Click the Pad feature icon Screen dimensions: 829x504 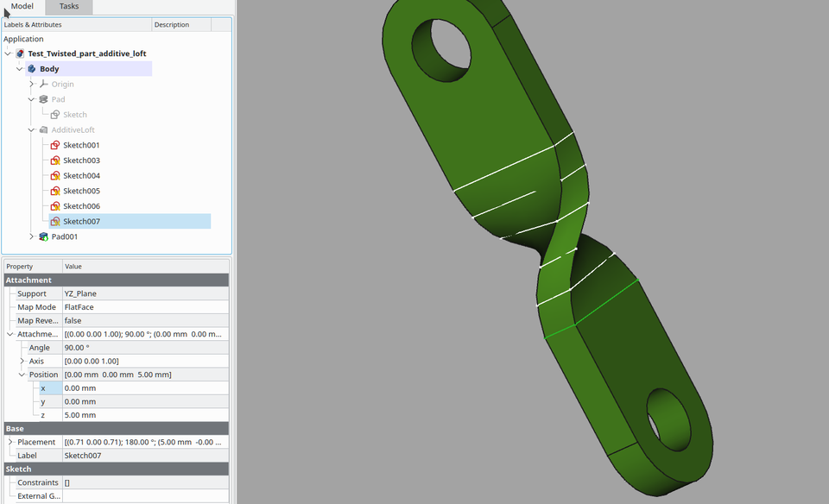44,99
